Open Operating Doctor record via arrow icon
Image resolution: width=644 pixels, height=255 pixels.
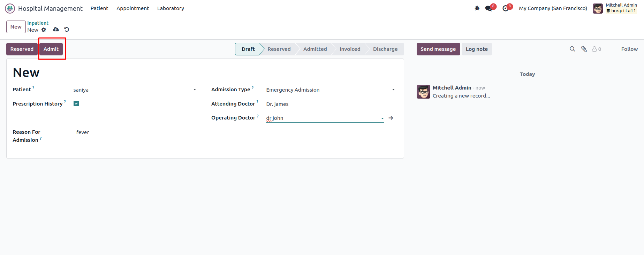(391, 118)
